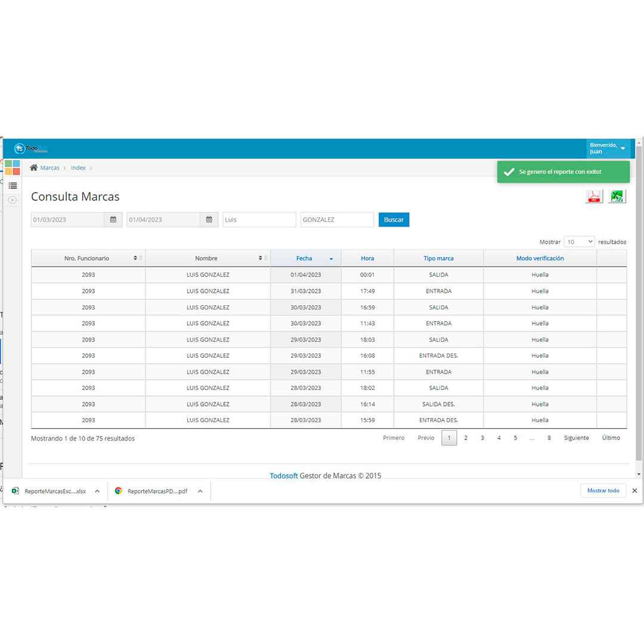
Task: Go to the Siguiente page
Action: pyautogui.click(x=576, y=438)
